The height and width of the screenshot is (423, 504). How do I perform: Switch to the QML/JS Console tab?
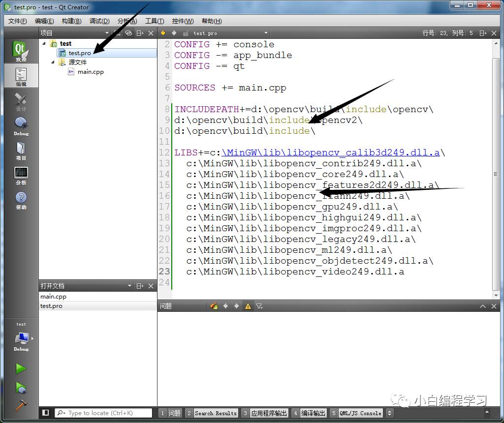[x=356, y=413]
